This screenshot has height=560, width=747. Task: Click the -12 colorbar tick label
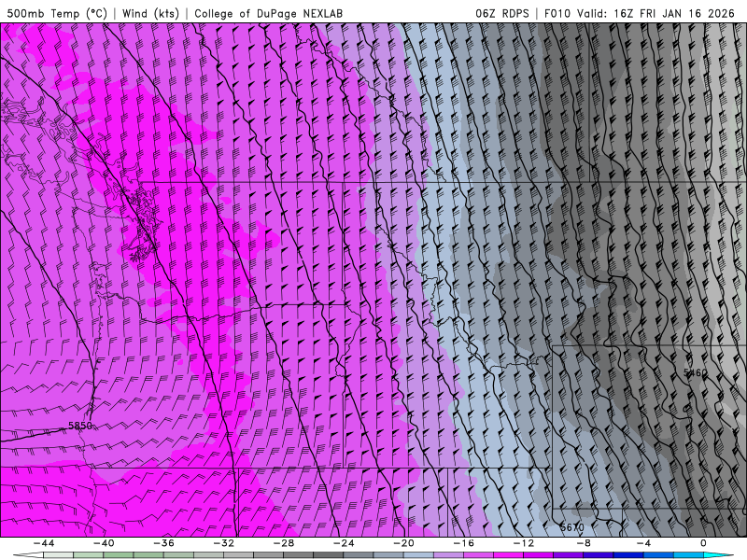[524, 543]
